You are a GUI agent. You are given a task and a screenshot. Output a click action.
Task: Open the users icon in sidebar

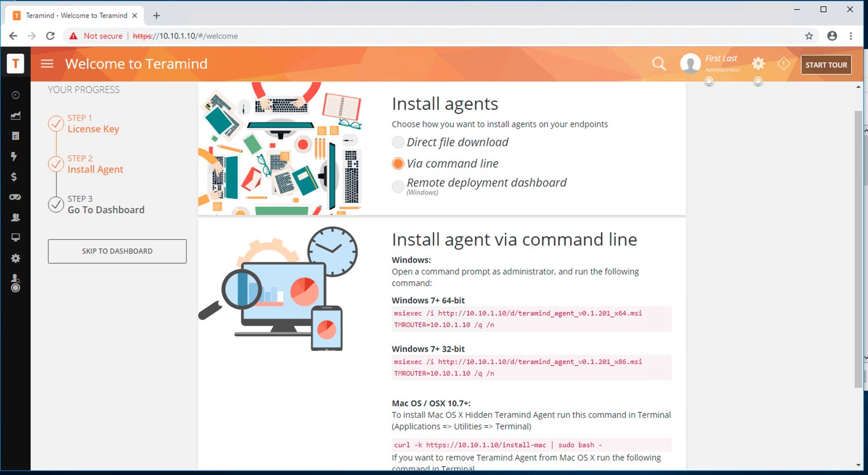point(16,217)
